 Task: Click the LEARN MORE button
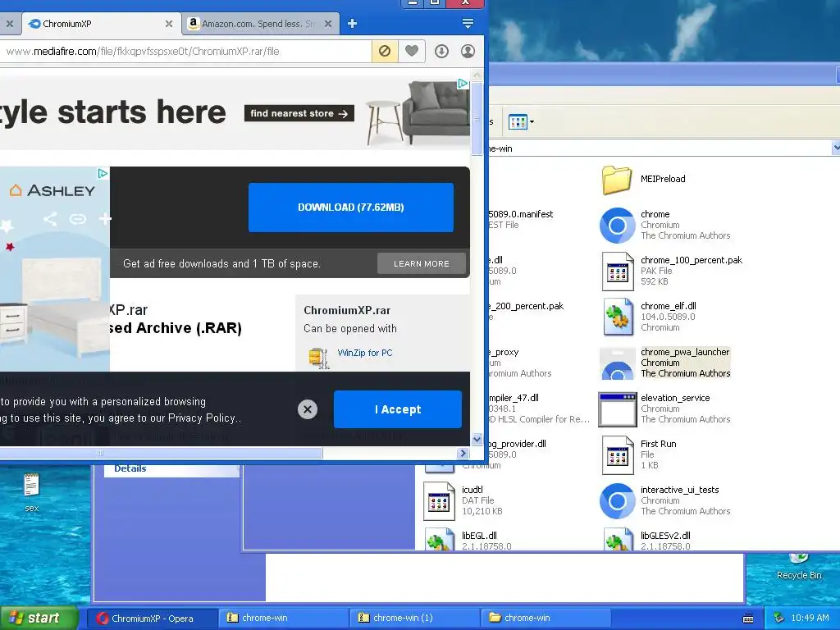click(x=421, y=263)
